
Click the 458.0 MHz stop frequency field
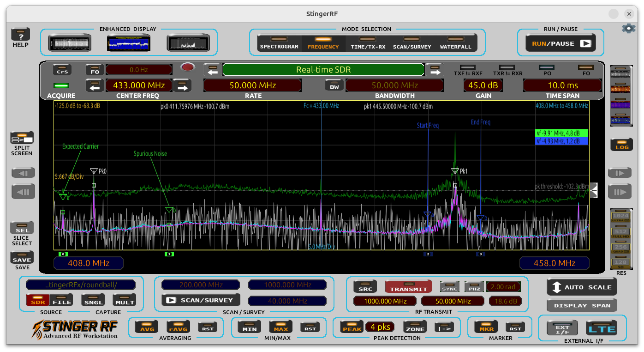coord(554,263)
